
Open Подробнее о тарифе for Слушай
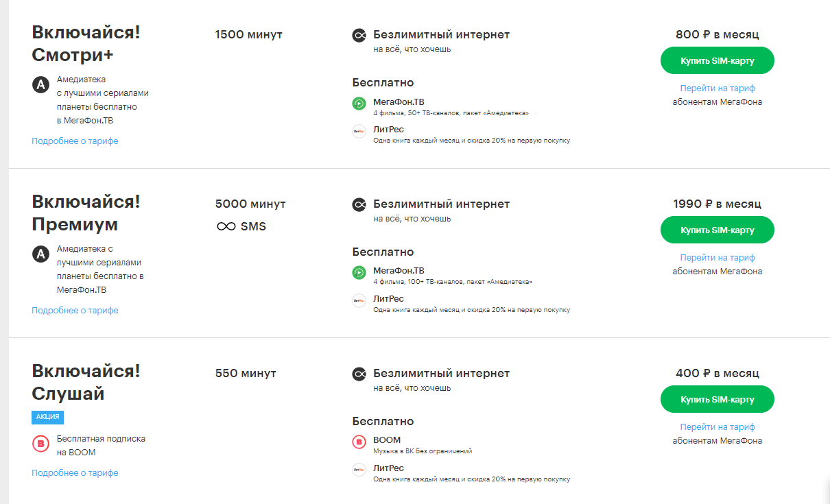(x=75, y=473)
